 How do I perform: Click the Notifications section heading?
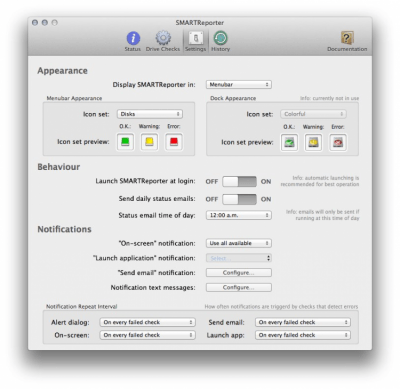[x=64, y=229]
